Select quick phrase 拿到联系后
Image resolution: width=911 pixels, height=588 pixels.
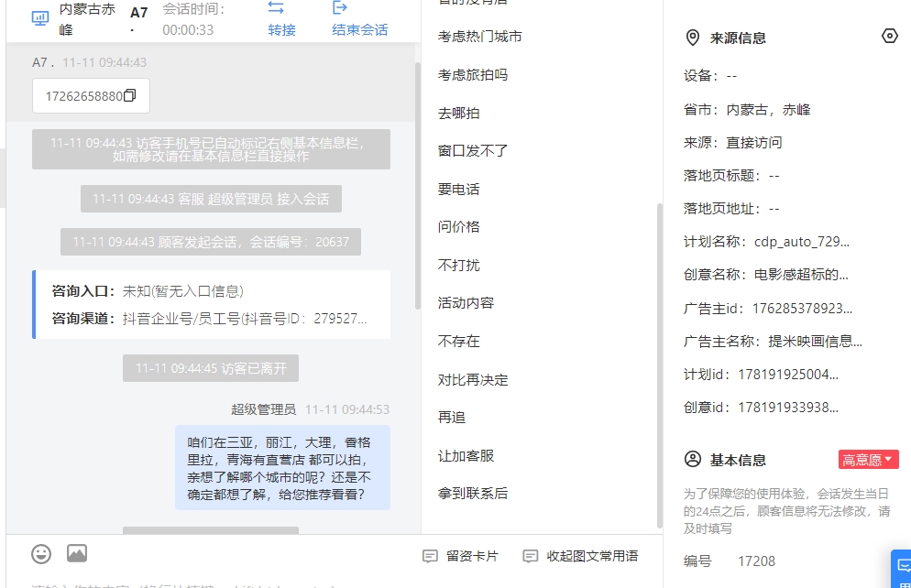[x=473, y=494]
